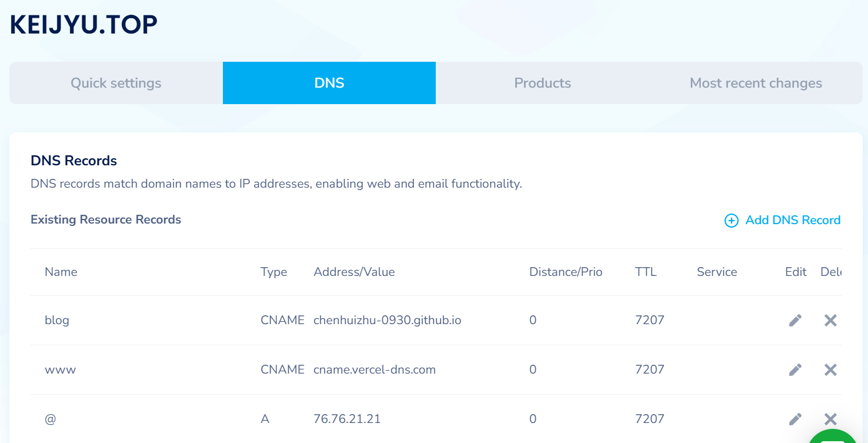Click the 76.76.21.21 address value

[x=347, y=419]
